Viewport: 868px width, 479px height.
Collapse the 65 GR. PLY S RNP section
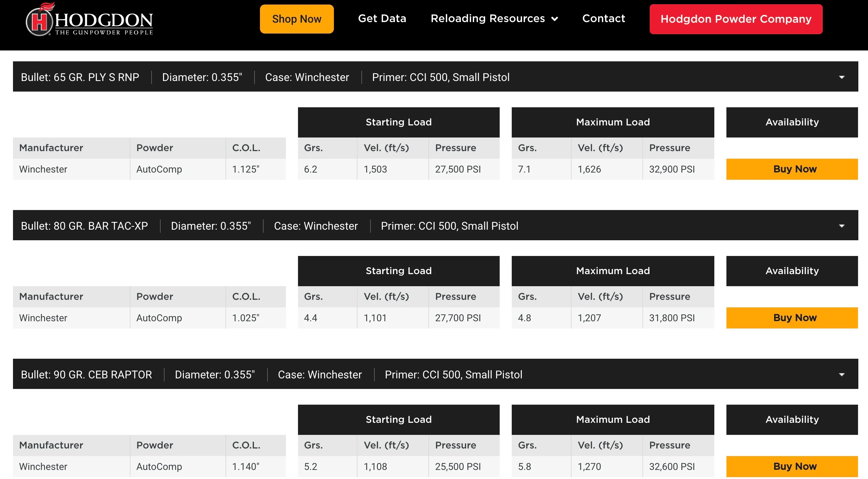(x=841, y=77)
